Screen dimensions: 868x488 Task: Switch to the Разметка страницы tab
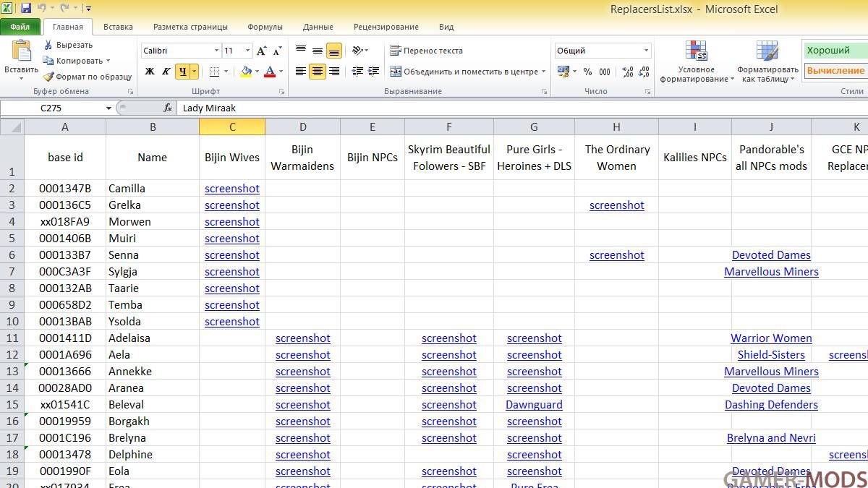[190, 27]
